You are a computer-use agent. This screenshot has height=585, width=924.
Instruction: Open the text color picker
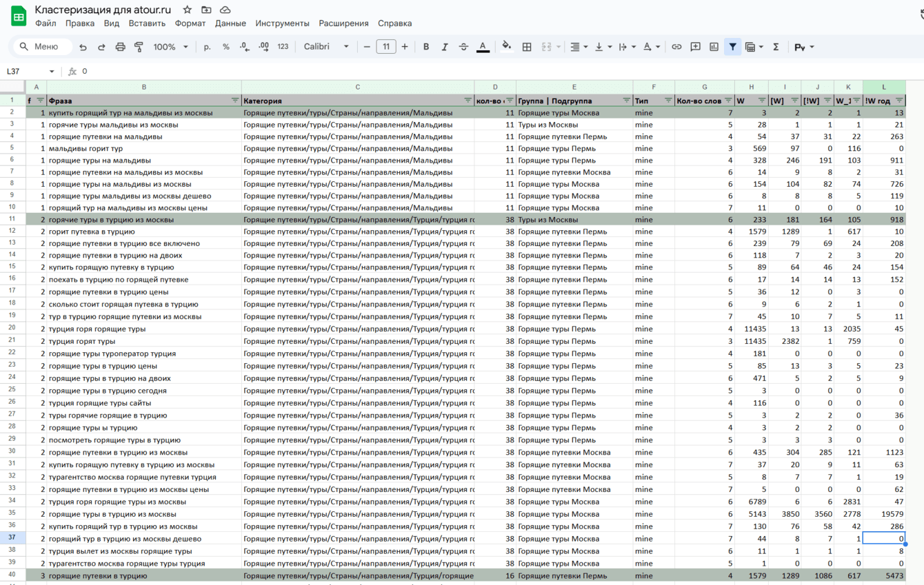(483, 47)
